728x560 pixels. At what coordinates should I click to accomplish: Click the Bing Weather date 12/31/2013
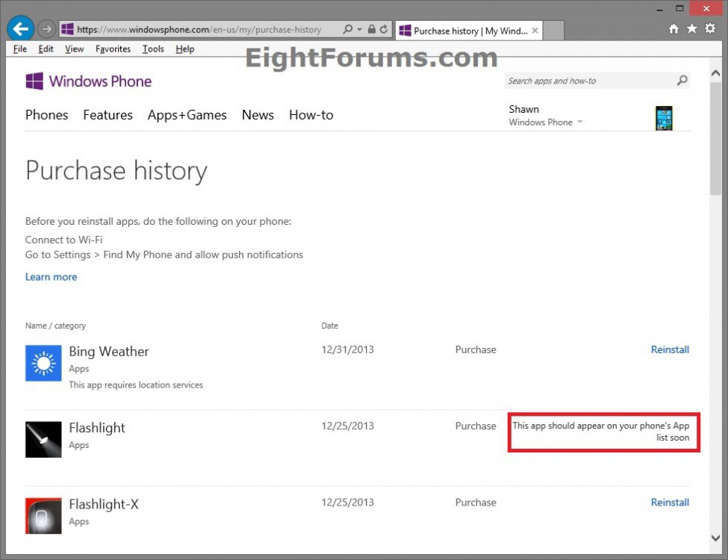[347, 349]
